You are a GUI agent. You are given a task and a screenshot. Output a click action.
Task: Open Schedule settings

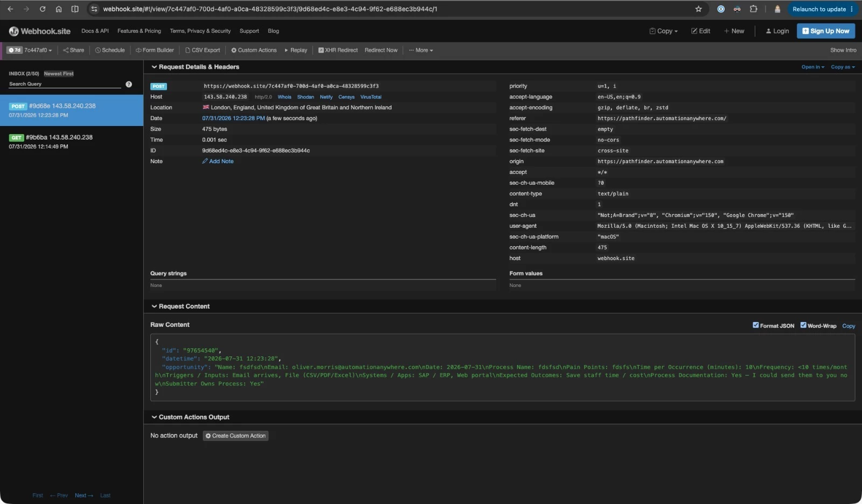tap(110, 50)
